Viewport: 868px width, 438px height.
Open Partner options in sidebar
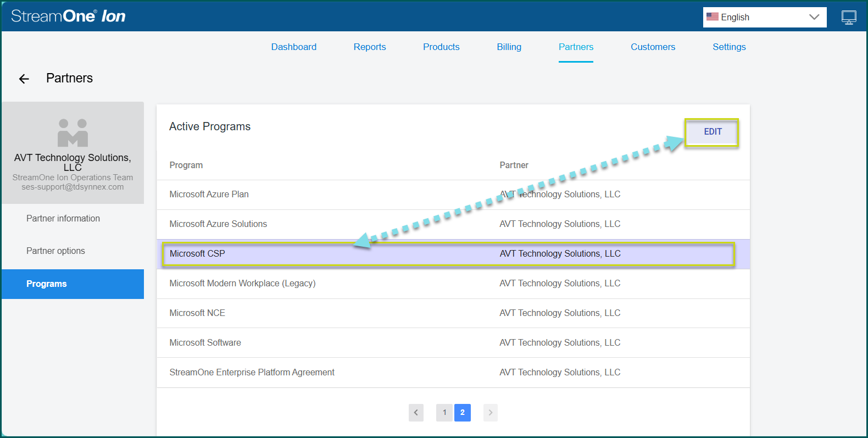pos(73,251)
